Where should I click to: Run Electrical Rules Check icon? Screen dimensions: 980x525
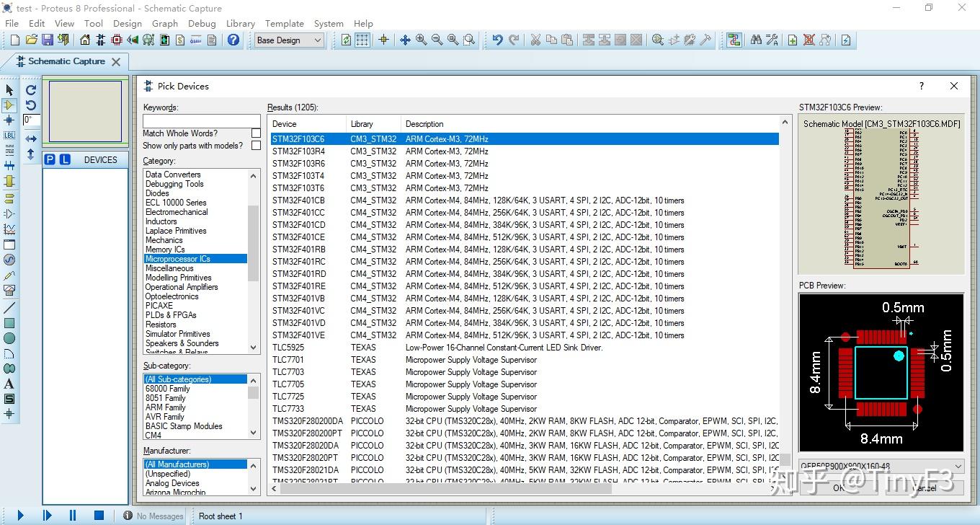pyautogui.click(x=846, y=40)
